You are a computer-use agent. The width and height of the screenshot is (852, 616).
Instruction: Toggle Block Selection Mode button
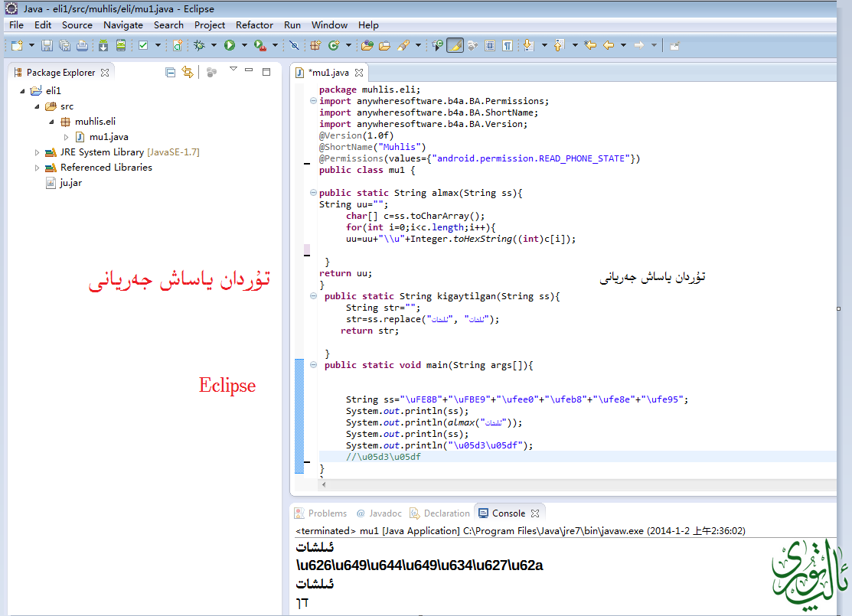click(x=490, y=46)
